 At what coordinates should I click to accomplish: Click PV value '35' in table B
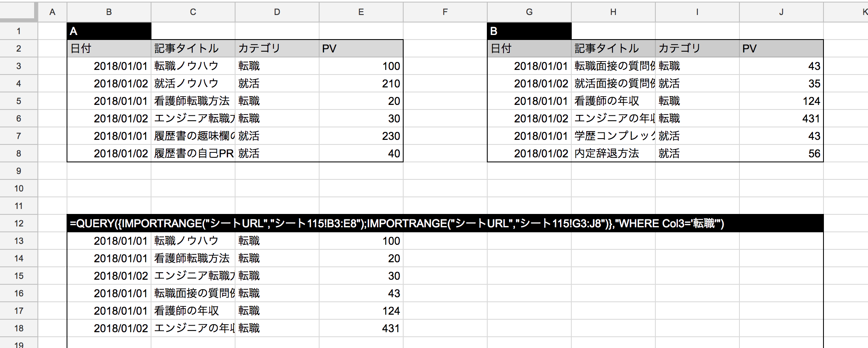tap(781, 84)
